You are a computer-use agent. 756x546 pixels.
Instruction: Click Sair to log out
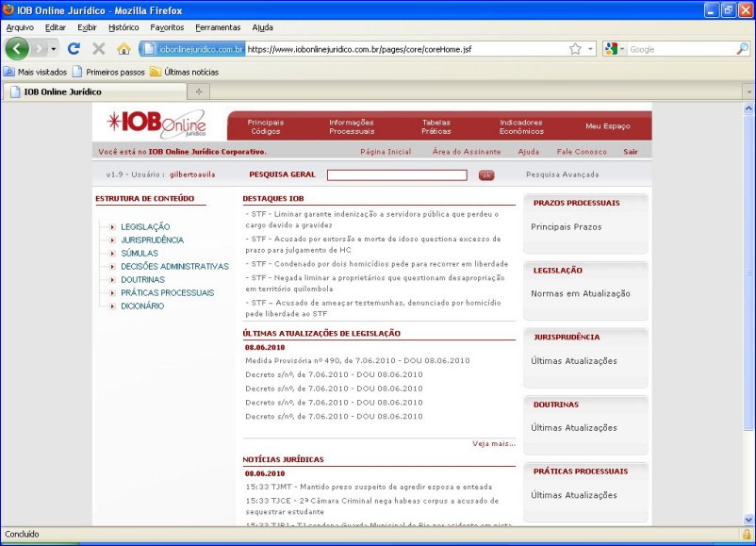tap(631, 152)
